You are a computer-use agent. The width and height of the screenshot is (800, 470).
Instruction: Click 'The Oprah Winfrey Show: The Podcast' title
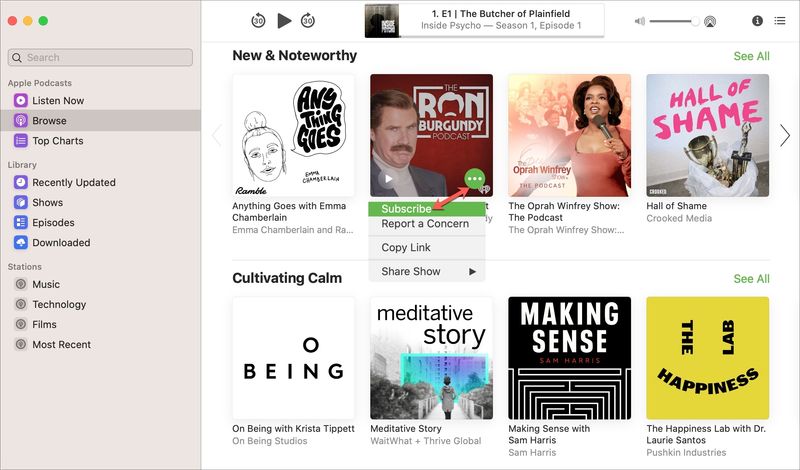tap(564, 212)
